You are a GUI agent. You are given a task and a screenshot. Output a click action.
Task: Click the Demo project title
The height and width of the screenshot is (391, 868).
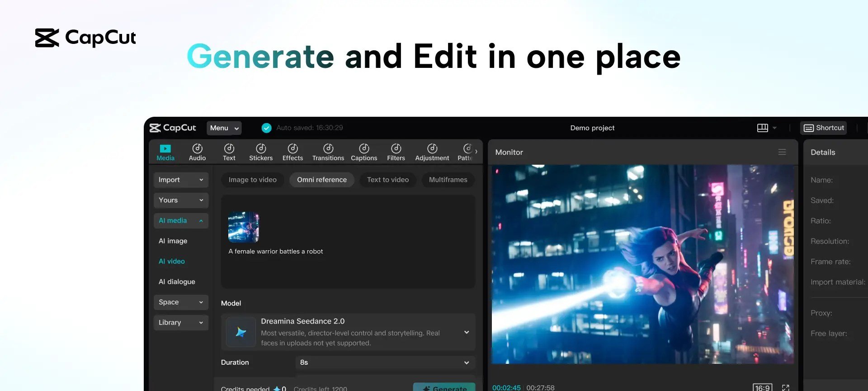[592, 128]
